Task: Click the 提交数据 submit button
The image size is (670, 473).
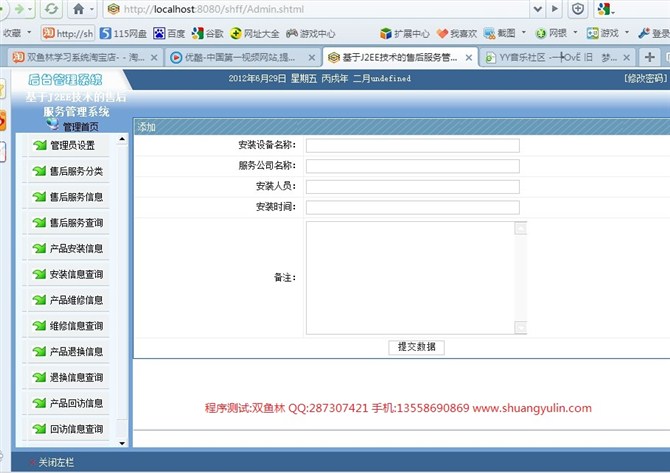Action: tap(416, 347)
